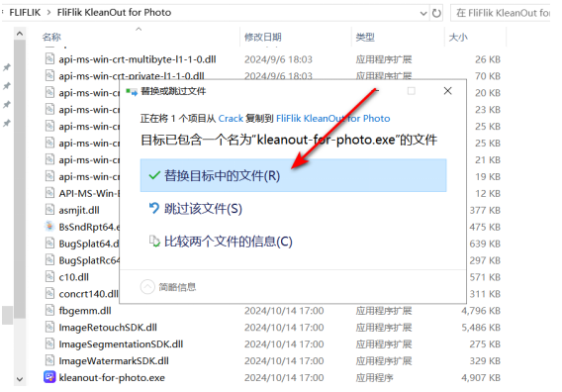
Task: Expand the brief info details chevron
Action: 147,286
